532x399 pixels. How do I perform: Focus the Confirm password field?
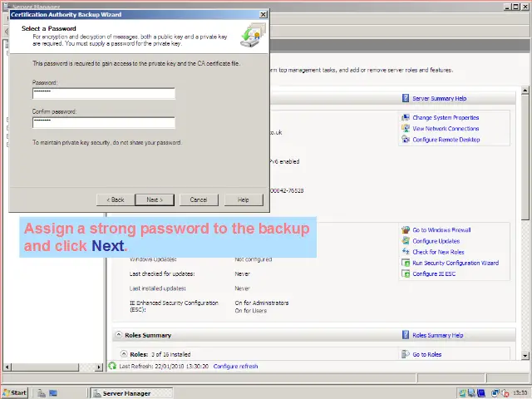(x=103, y=122)
